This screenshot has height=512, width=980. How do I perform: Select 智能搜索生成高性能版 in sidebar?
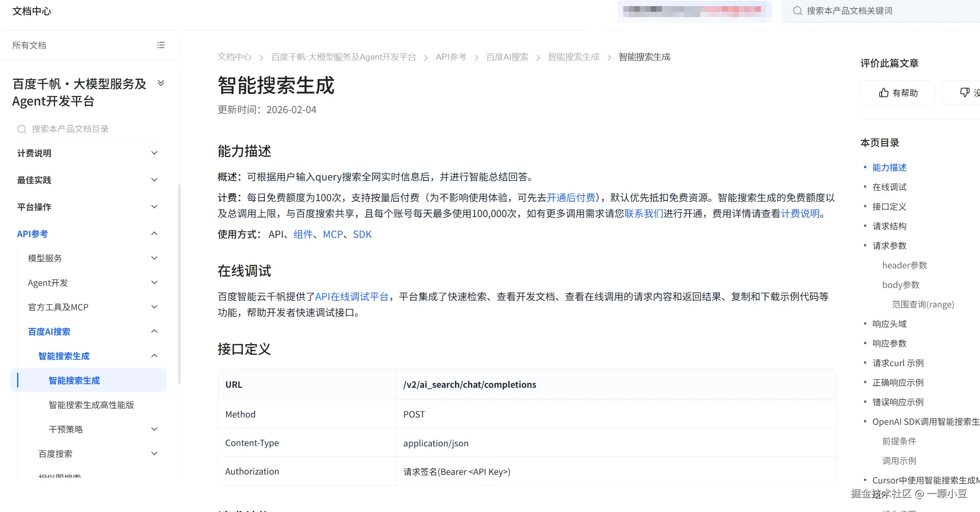click(91, 405)
